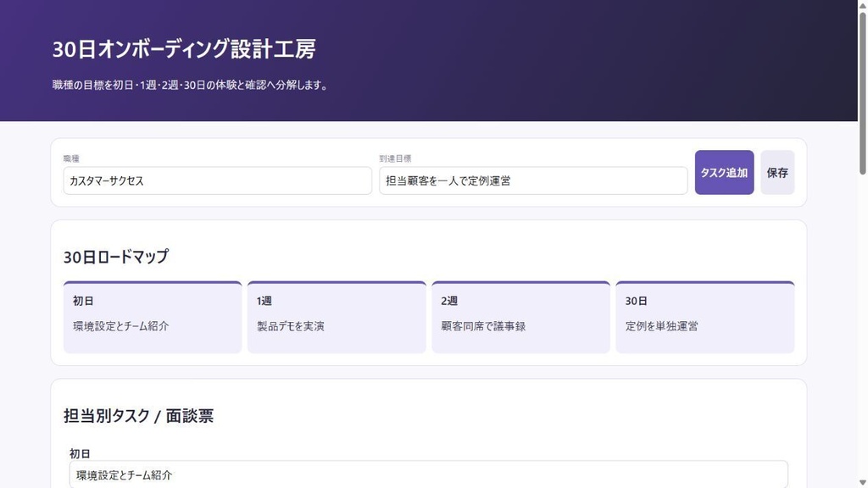This screenshot has width=868, height=488.
Task: Click the 30日オンボーディング設計工房 title
Action: 184,48
